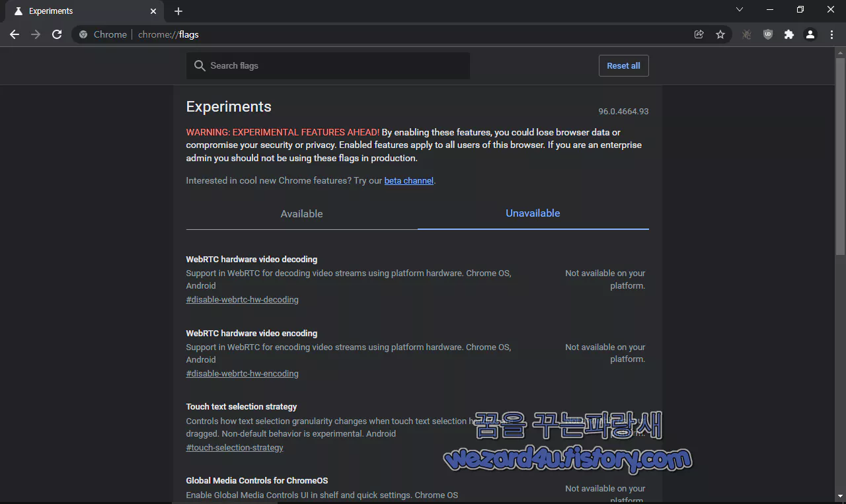Restore down the Chrome window
Image resolution: width=846 pixels, height=504 pixels.
pyautogui.click(x=800, y=9)
